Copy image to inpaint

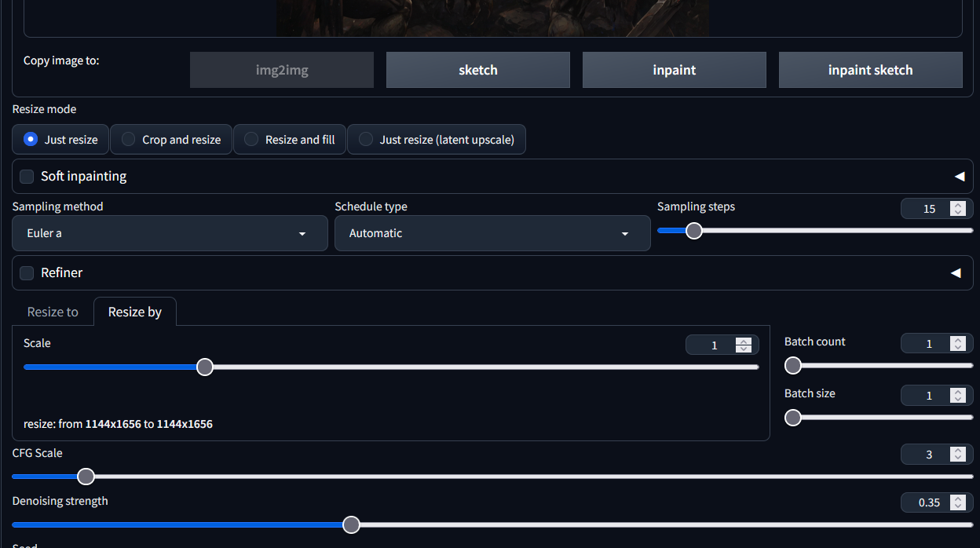point(674,70)
